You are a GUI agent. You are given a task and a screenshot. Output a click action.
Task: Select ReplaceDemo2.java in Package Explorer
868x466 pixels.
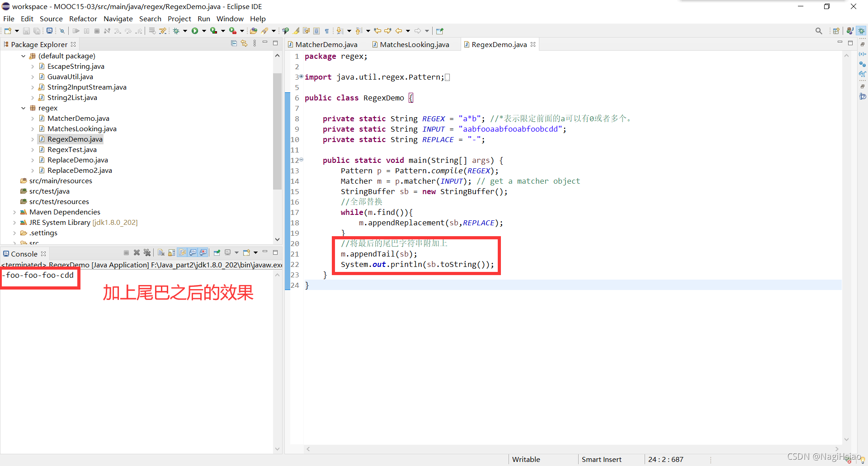[80, 171]
